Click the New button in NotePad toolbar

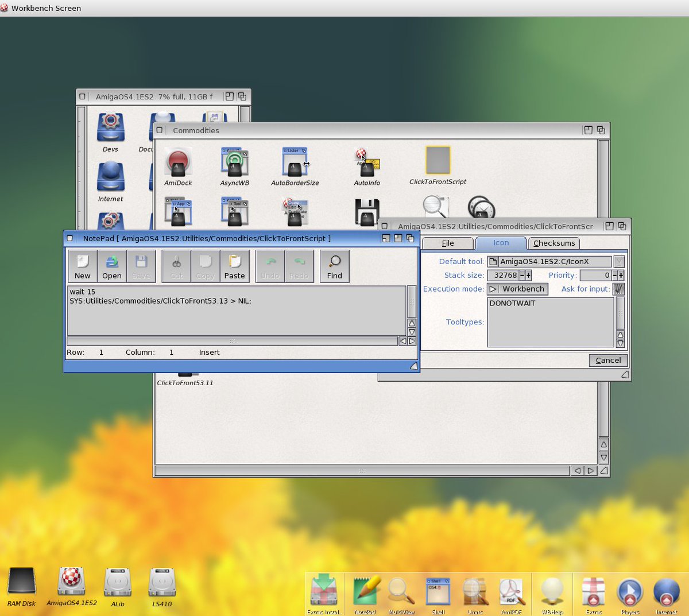click(x=83, y=266)
